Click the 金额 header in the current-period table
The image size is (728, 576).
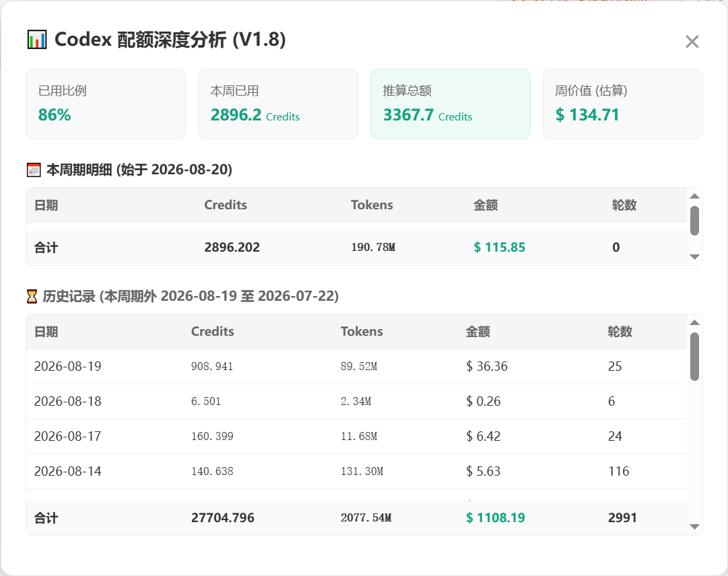[x=486, y=205]
